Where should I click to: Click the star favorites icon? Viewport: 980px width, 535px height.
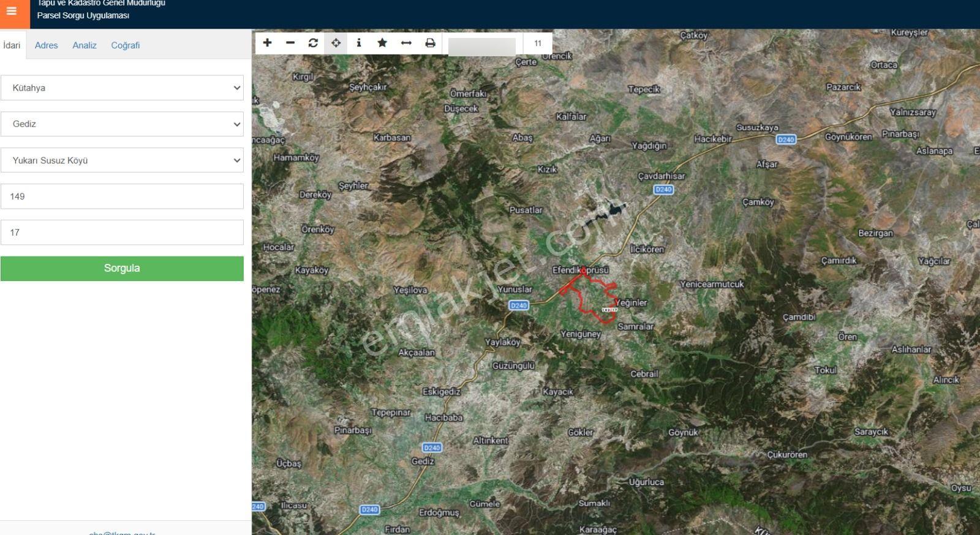coord(382,43)
